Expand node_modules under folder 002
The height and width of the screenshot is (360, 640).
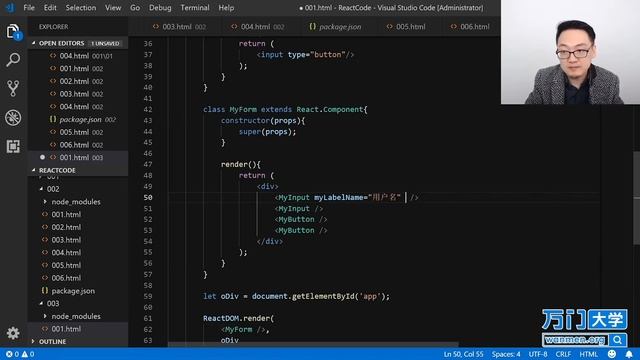tap(45, 202)
